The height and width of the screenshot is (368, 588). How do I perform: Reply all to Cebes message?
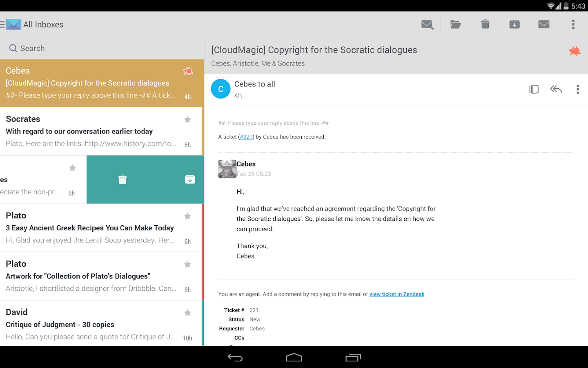pyautogui.click(x=556, y=89)
